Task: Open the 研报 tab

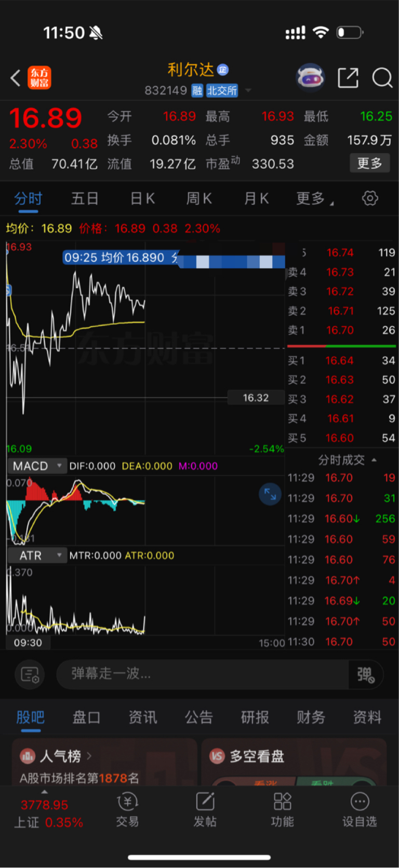Action: (255, 717)
